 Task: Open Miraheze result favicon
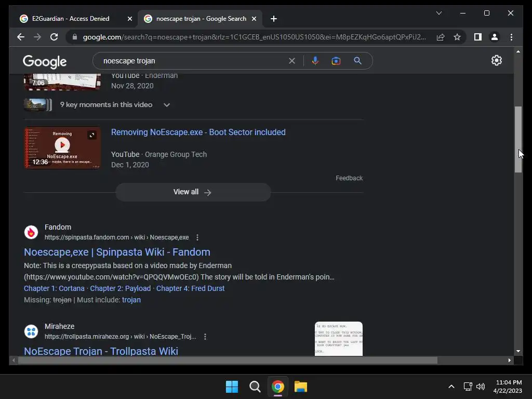(31, 331)
